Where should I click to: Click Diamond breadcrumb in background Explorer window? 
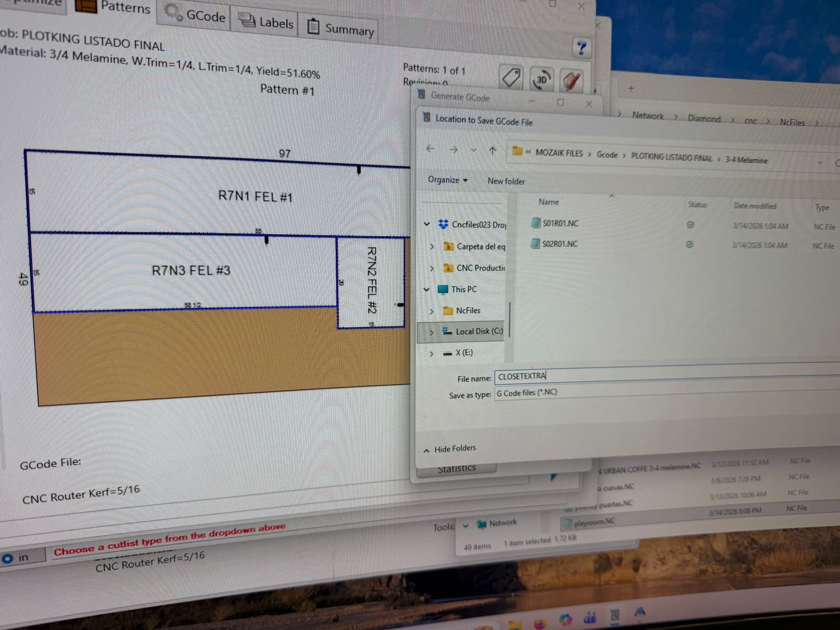click(x=704, y=119)
